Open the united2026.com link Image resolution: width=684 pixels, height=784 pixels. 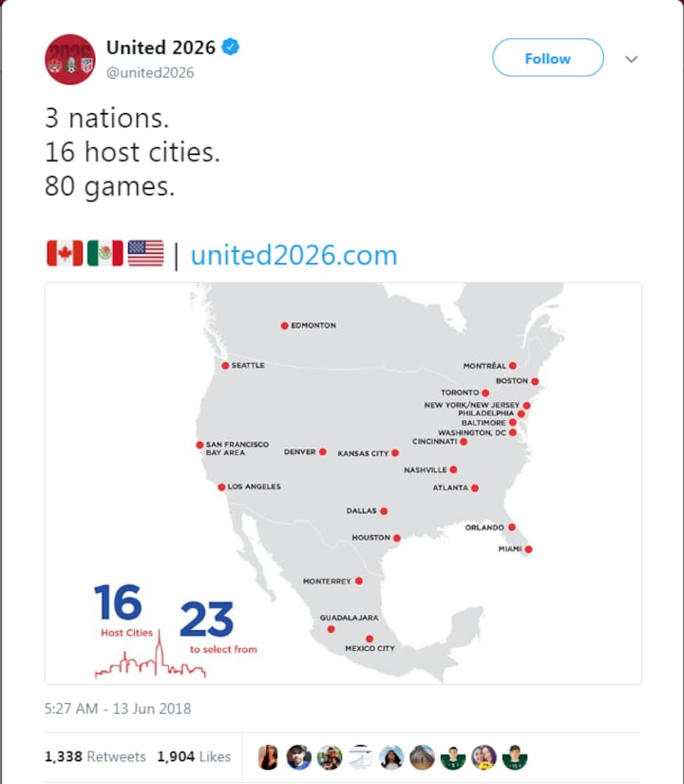(x=294, y=255)
